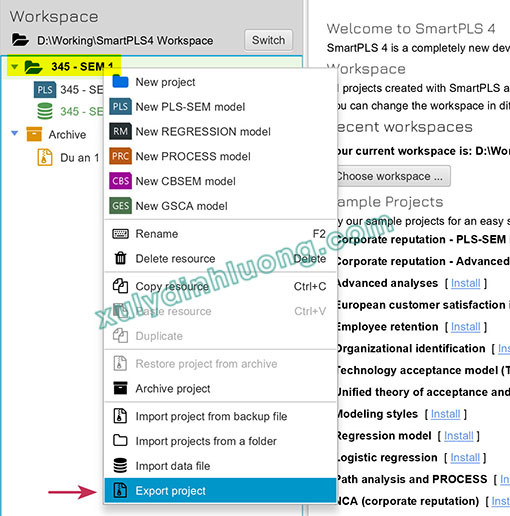
Task: Install the Advanced analyses sample project
Action: 465,283
